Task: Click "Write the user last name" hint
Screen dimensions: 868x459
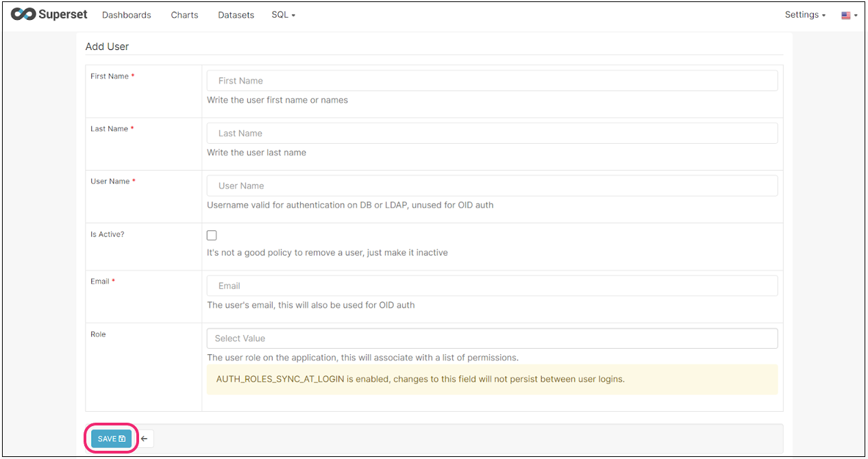Action: (x=256, y=152)
